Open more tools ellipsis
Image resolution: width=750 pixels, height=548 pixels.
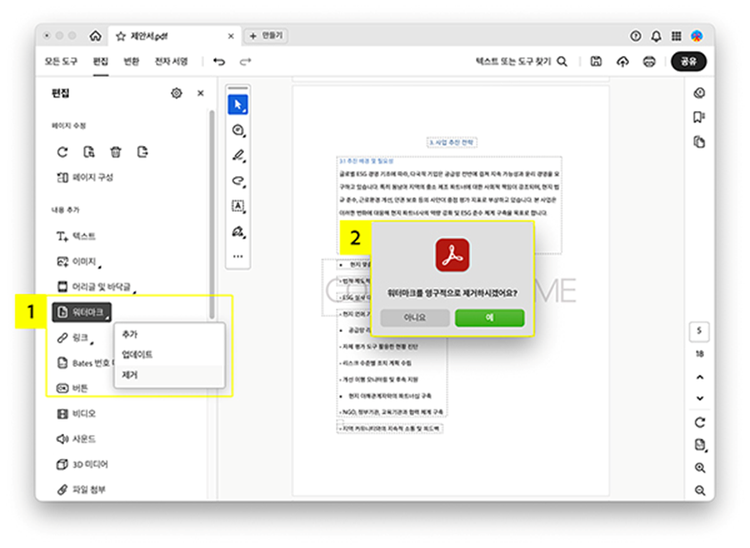coord(238,257)
